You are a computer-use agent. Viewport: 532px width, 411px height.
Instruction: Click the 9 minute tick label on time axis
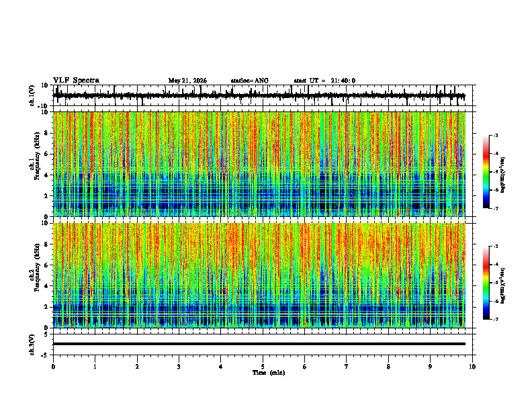point(430,367)
